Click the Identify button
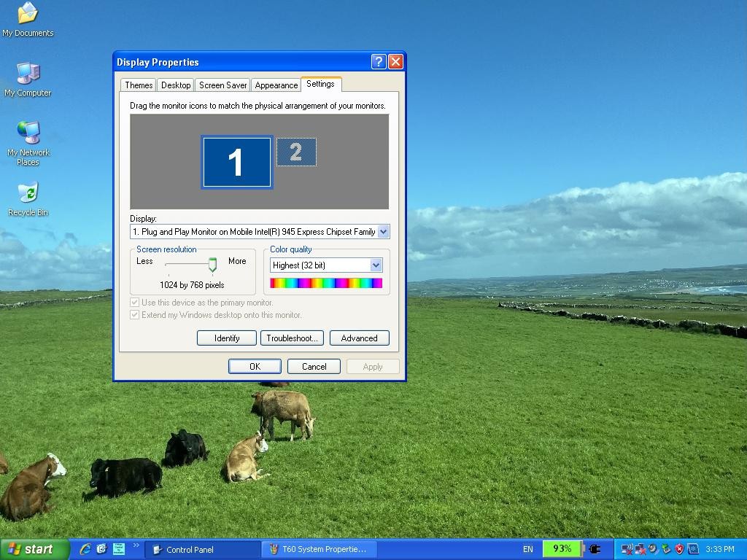The height and width of the screenshot is (560, 747). click(227, 338)
